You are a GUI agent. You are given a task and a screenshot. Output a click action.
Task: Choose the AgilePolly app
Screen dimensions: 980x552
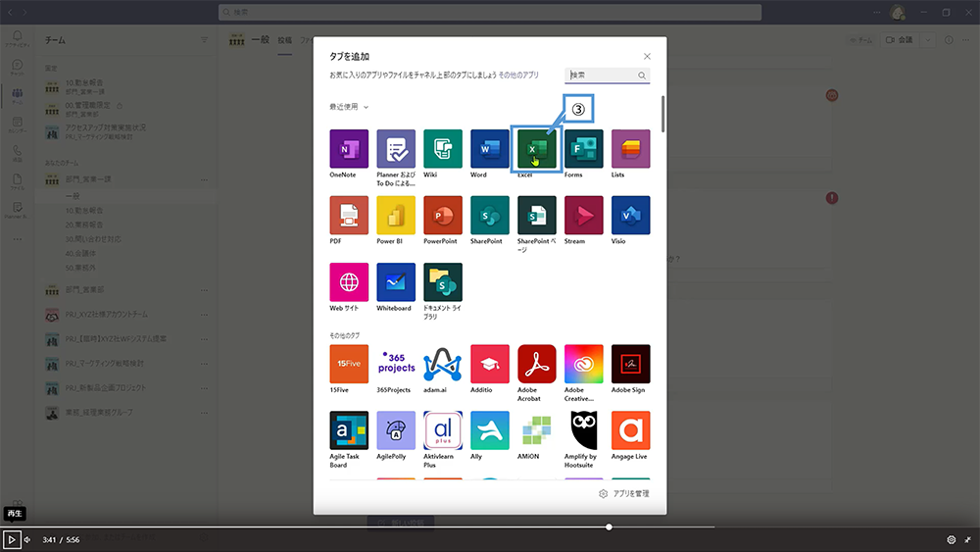tap(396, 430)
